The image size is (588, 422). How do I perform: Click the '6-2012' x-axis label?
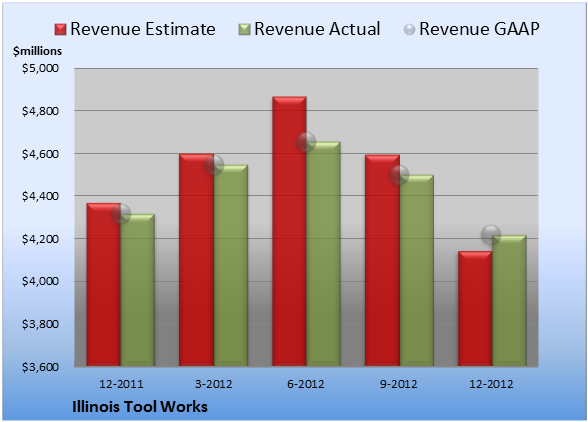coord(306,384)
